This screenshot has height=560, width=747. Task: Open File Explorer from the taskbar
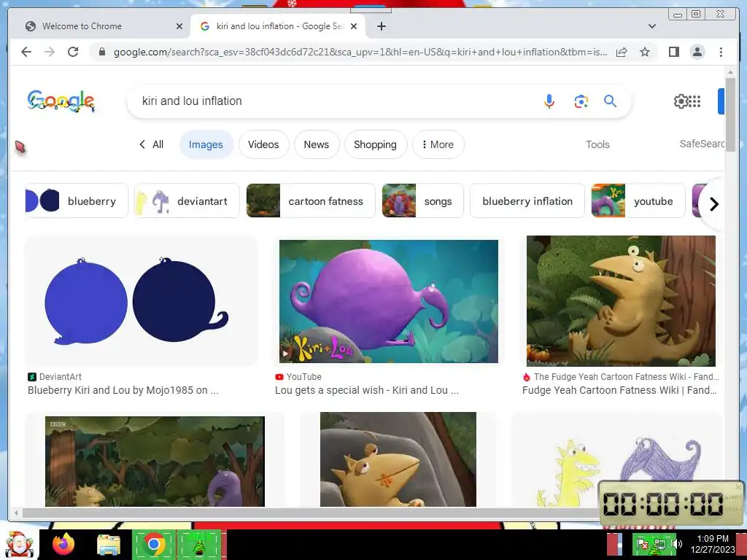tap(109, 544)
